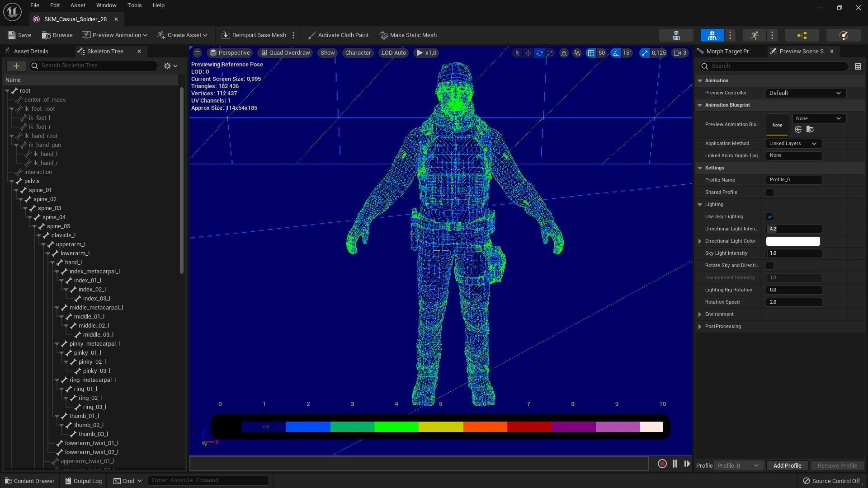Expand the Environment section
The width and height of the screenshot is (868, 488).
point(700,314)
